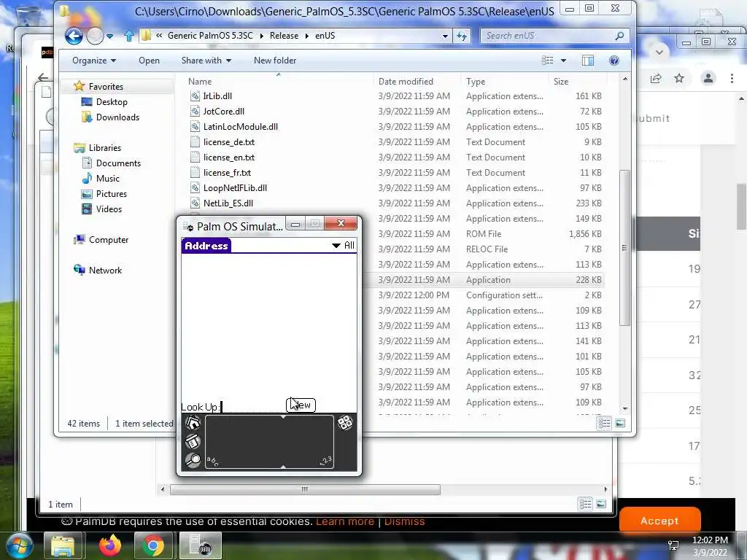Open the recent pages dropdown arrow

[x=109, y=36]
